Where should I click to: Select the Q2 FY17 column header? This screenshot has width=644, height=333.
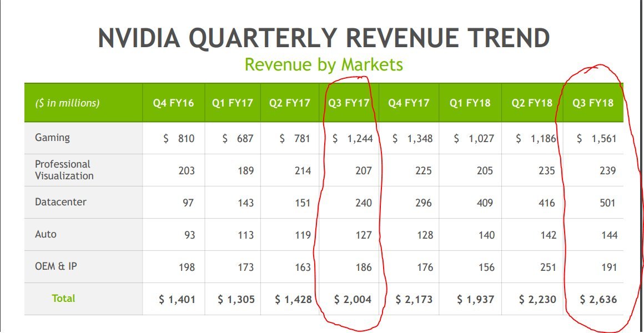pos(290,103)
